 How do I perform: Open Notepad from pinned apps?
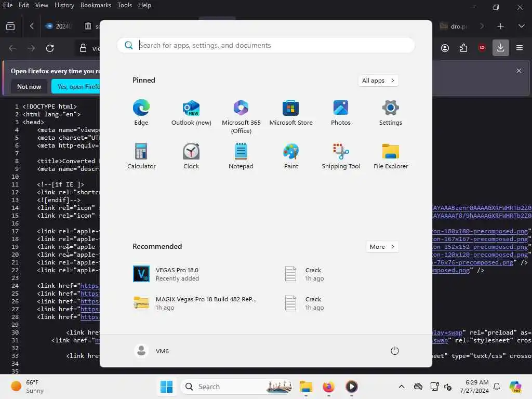241,156
